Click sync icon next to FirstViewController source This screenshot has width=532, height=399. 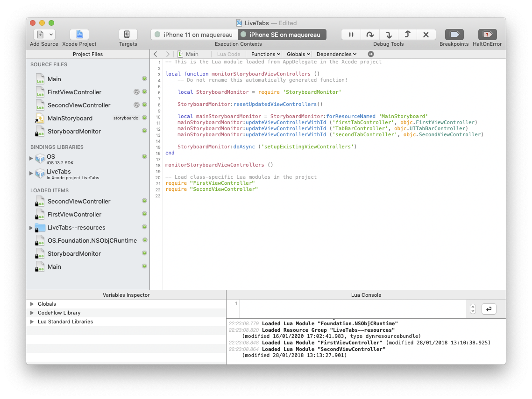click(x=136, y=92)
